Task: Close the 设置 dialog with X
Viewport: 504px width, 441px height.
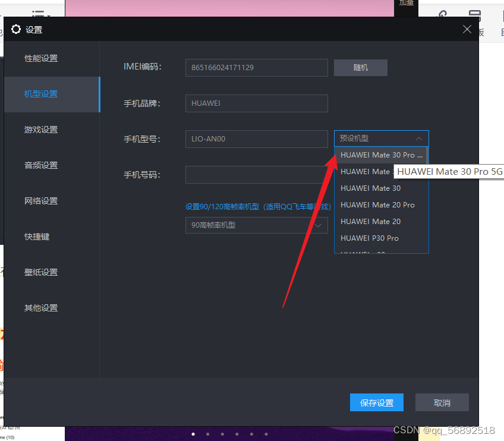Action: 467,29
